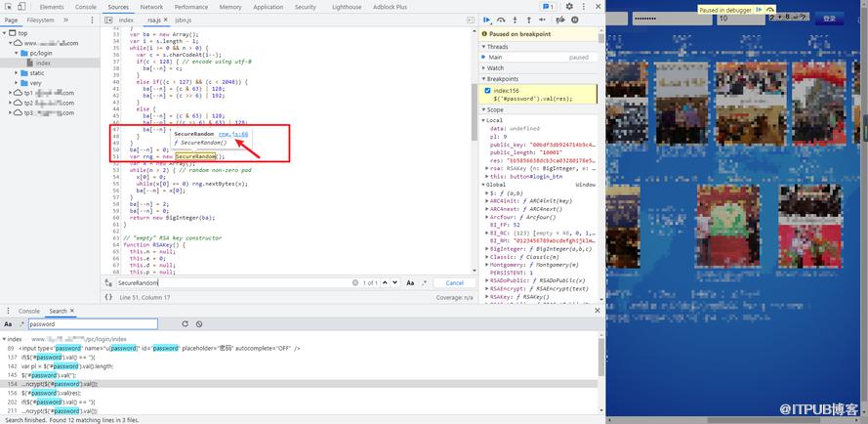The image size is (868, 424).
Task: Collapse the top frame in file tree
Action: pos(5,32)
